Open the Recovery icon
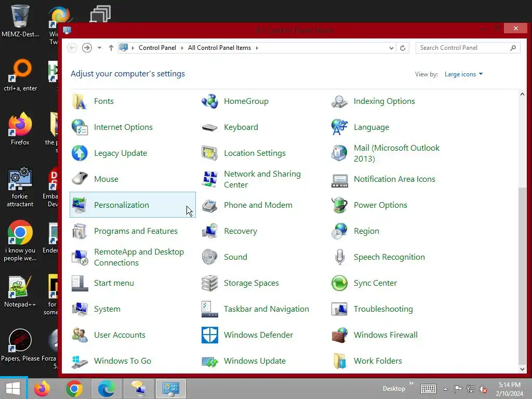This screenshot has width=532, height=399. coord(209,231)
